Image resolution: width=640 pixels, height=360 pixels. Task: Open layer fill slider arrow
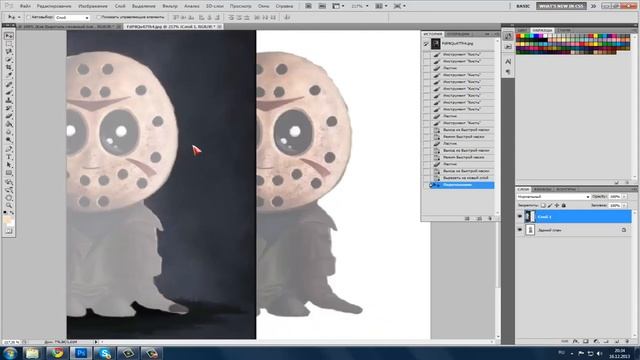point(624,205)
